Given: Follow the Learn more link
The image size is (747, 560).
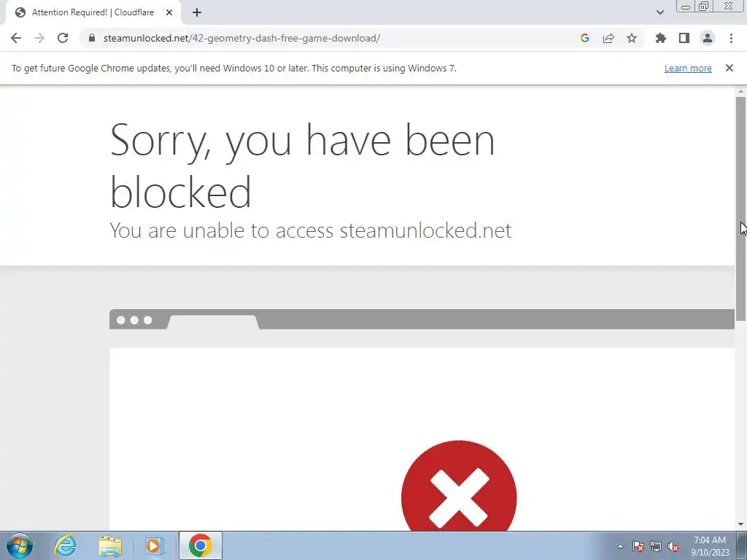Looking at the screenshot, I should [688, 68].
